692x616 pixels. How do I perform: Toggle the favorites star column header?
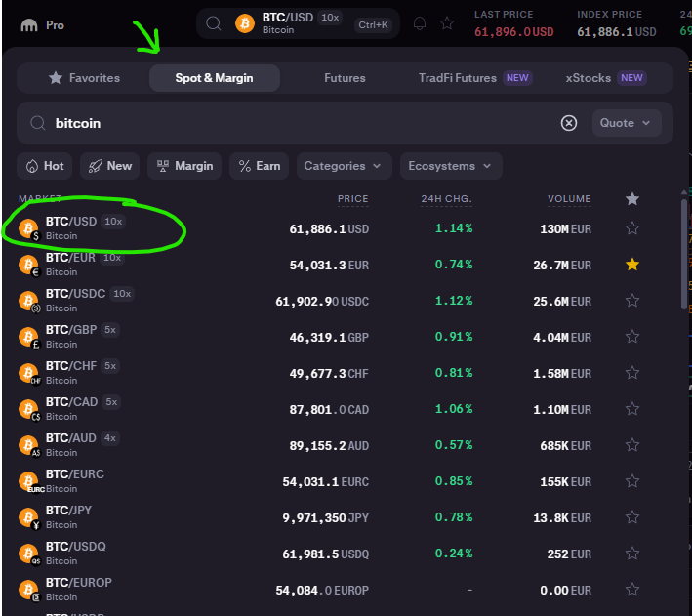click(632, 199)
